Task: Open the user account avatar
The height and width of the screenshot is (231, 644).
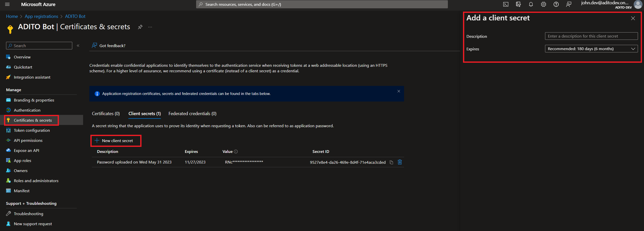Action: click(x=638, y=4)
